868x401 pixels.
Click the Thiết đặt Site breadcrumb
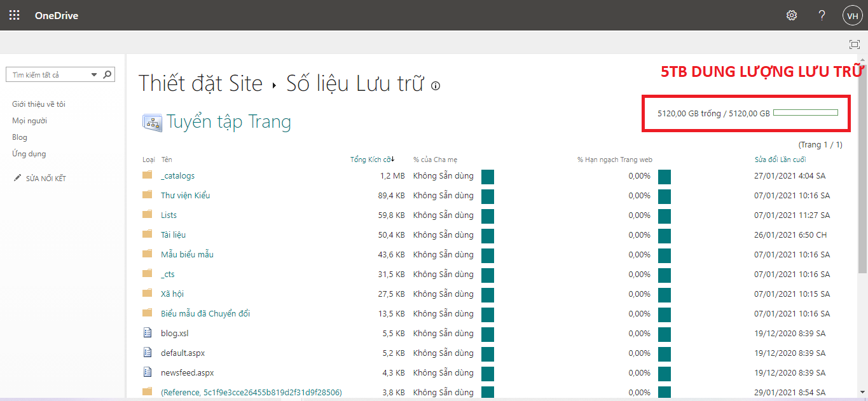200,84
